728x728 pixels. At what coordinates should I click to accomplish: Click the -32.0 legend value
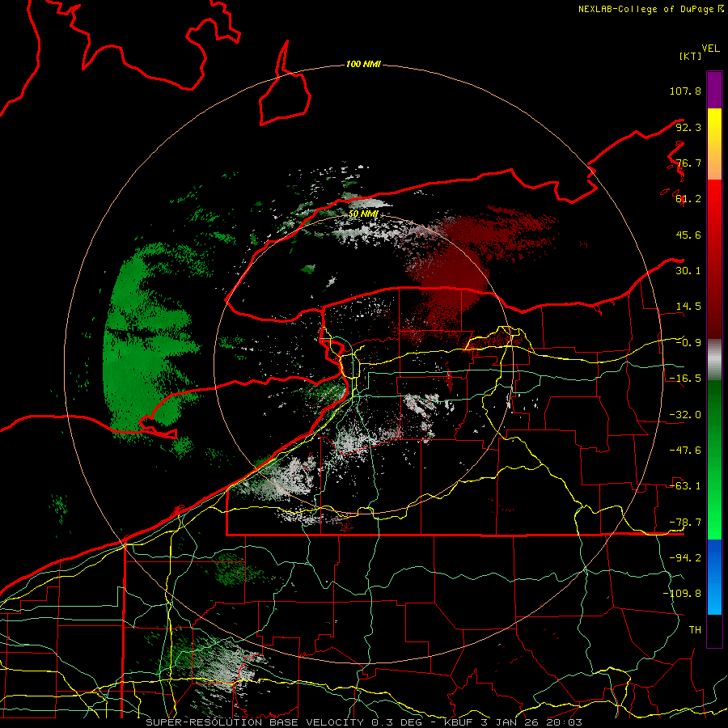coord(685,415)
